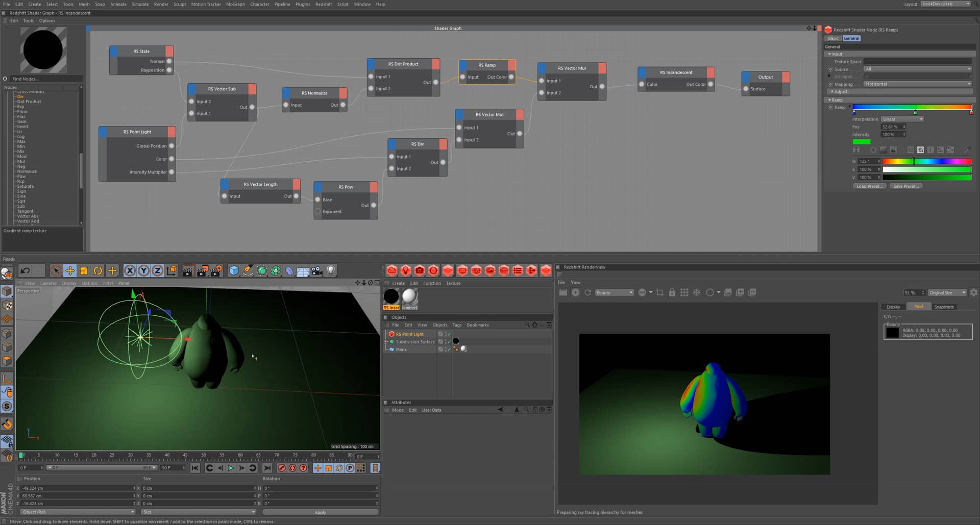Switch to the Snapshots tab in RenderView
This screenshot has height=525, width=980.
point(944,307)
